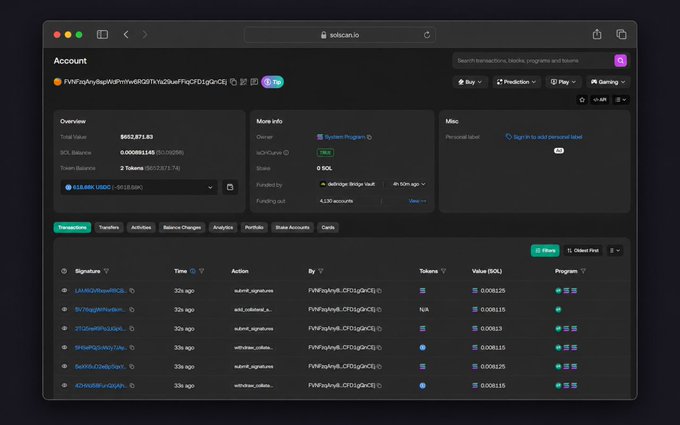Expand the USDC token balance selector
The height and width of the screenshot is (425, 680).
pos(139,187)
